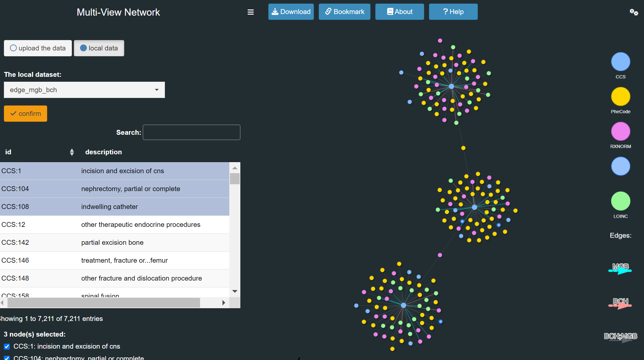
Task: Select the 'upload the data' radio option
Action: coord(38,48)
